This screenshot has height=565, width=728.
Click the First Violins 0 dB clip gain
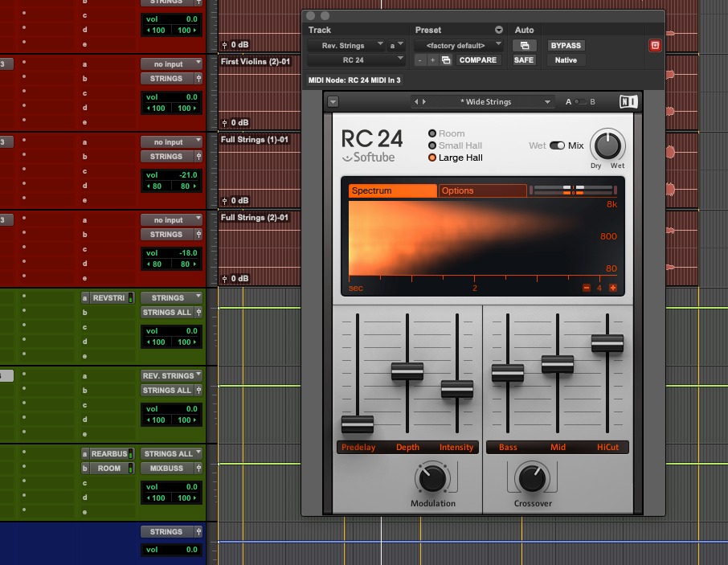pyautogui.click(x=235, y=122)
